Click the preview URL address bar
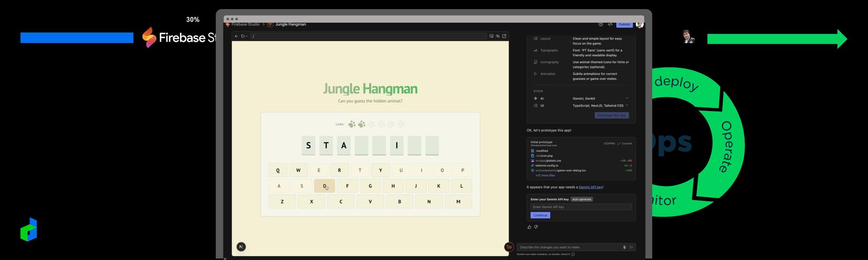Image resolution: width=868 pixels, height=260 pixels. click(x=368, y=36)
